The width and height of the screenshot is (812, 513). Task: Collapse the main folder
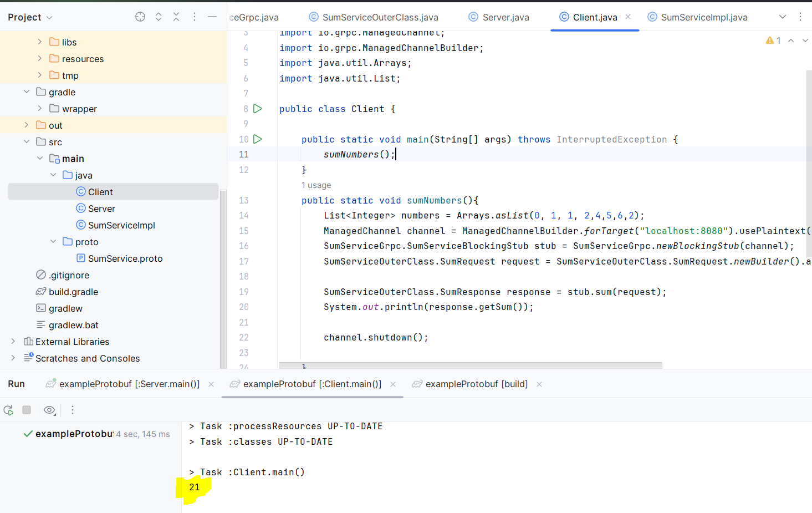pos(39,158)
